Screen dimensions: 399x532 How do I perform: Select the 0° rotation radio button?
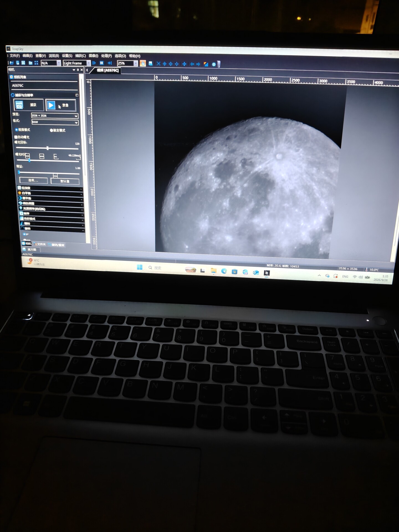24,234
